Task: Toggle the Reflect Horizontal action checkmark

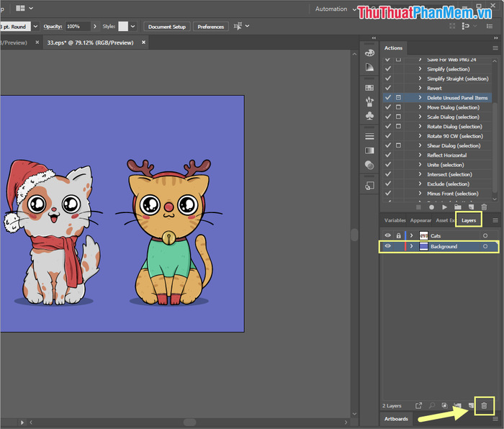Action: click(388, 155)
